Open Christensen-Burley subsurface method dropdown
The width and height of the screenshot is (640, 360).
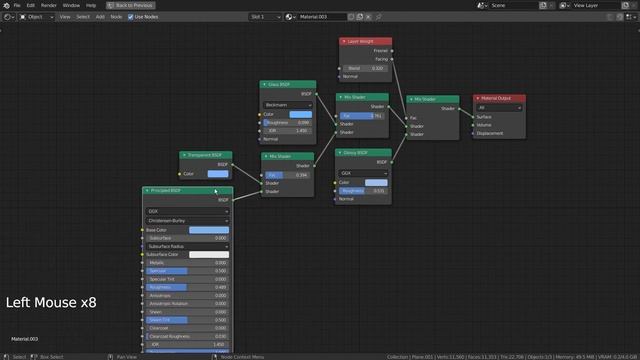pos(187,221)
